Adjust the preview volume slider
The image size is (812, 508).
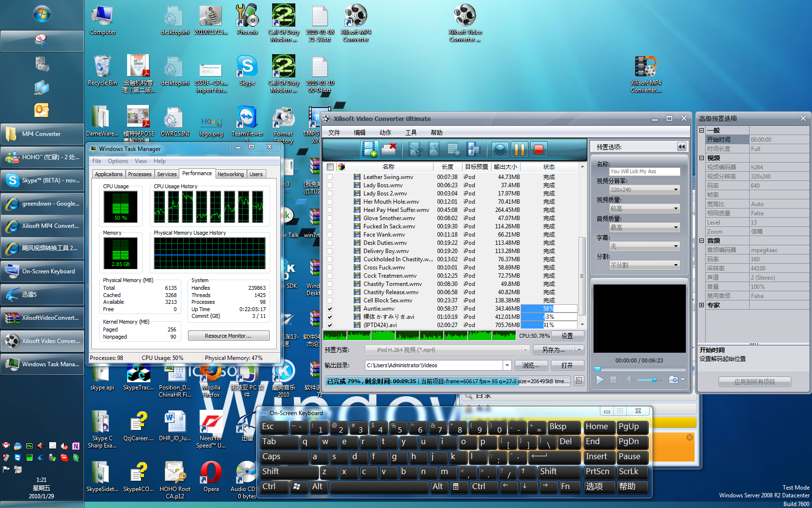(x=650, y=380)
